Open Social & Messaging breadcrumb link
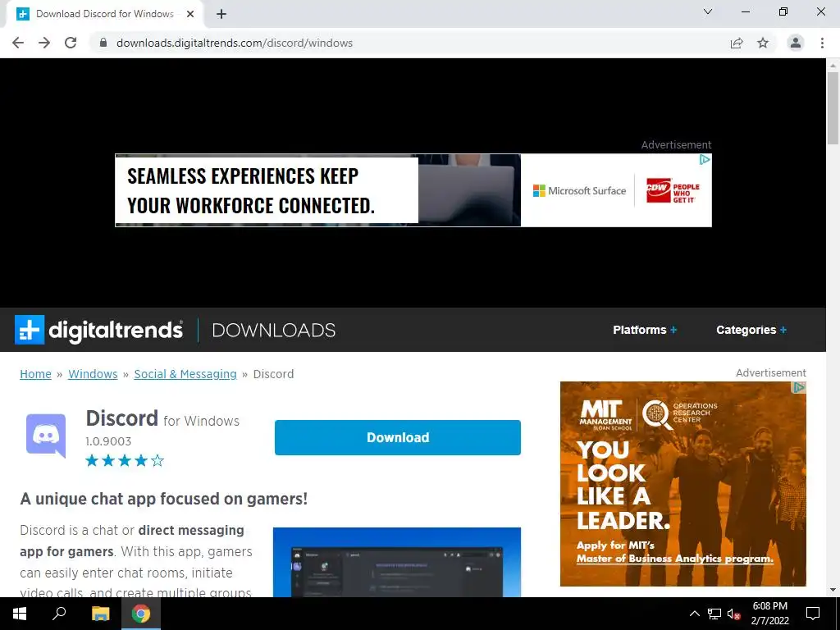The height and width of the screenshot is (630, 840). 185,374
